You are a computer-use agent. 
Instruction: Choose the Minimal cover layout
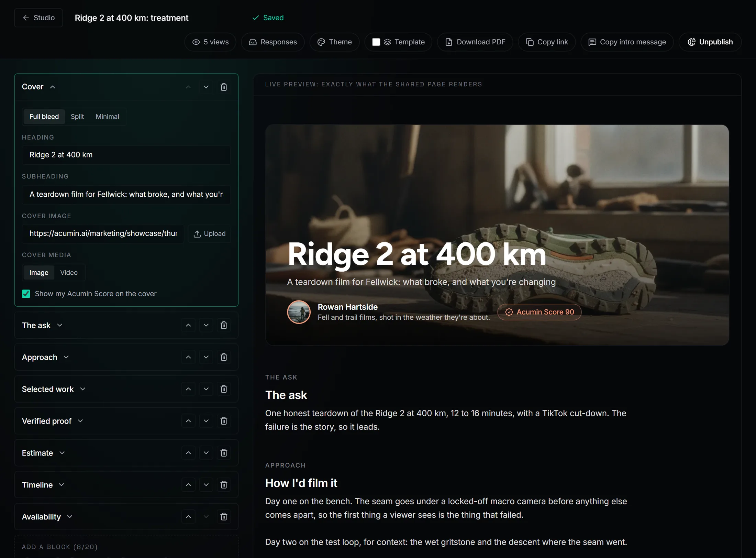point(107,117)
